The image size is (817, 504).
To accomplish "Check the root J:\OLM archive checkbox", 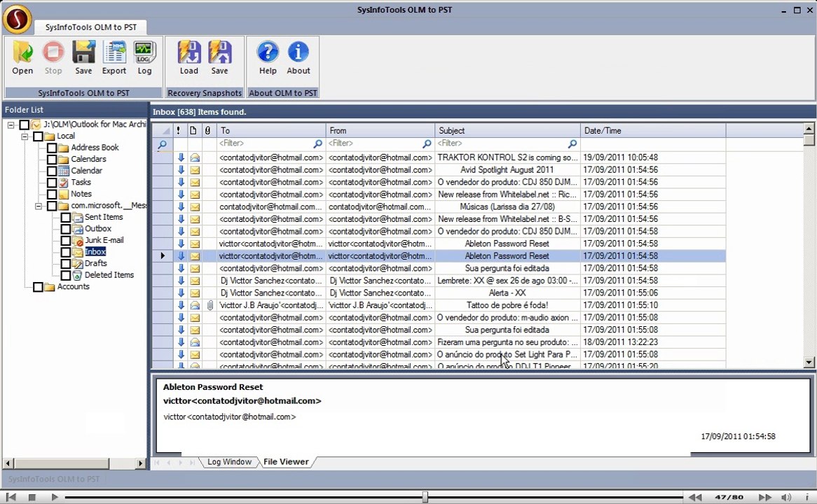I will (x=24, y=125).
